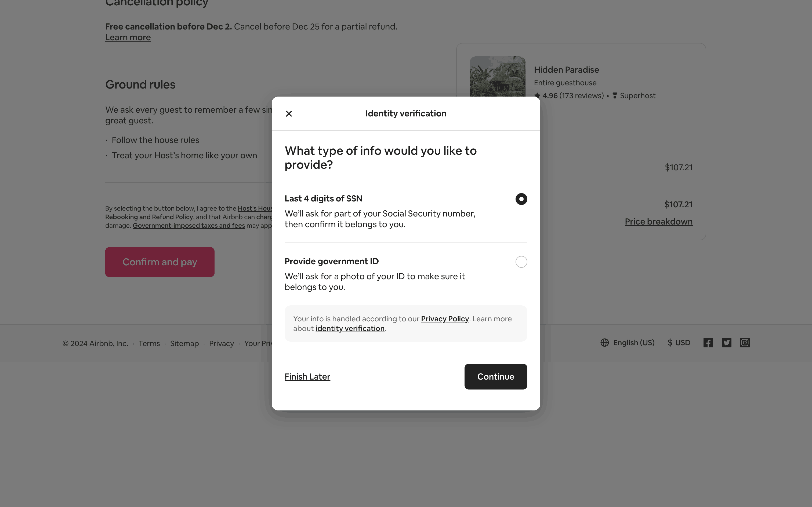Open the Terms footer link
Viewport: 812px width, 507px height.
tap(149, 343)
